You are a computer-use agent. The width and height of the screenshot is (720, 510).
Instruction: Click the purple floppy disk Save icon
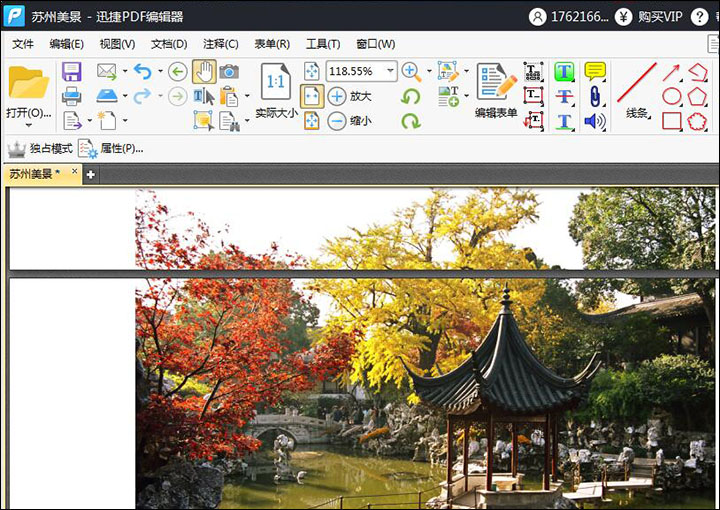[x=71, y=72]
